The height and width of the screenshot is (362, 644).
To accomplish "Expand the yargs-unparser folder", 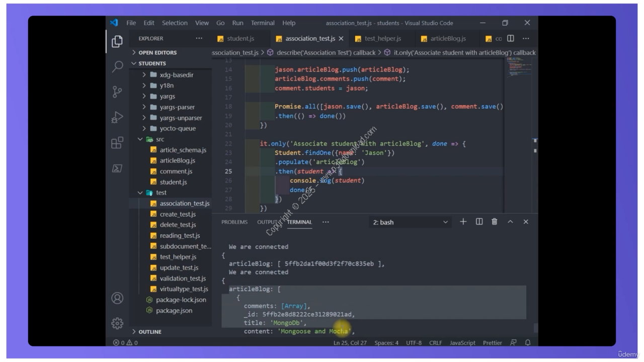I will 181,118.
